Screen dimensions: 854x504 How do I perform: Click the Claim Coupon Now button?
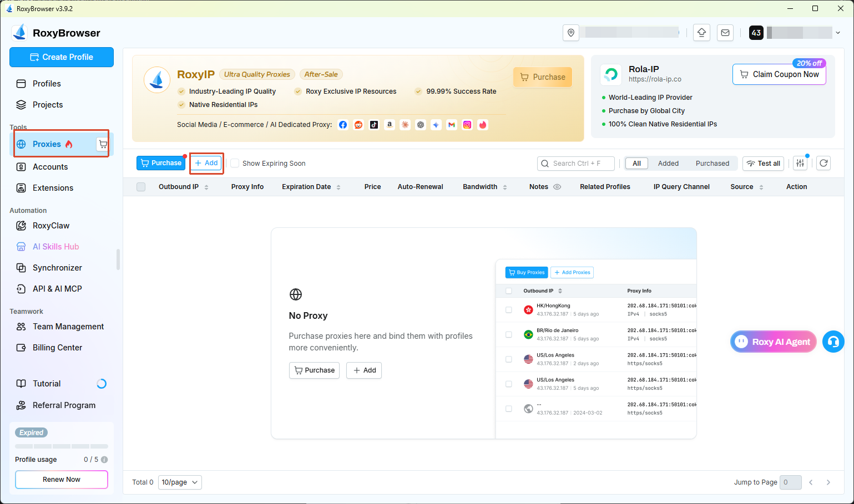coord(779,74)
